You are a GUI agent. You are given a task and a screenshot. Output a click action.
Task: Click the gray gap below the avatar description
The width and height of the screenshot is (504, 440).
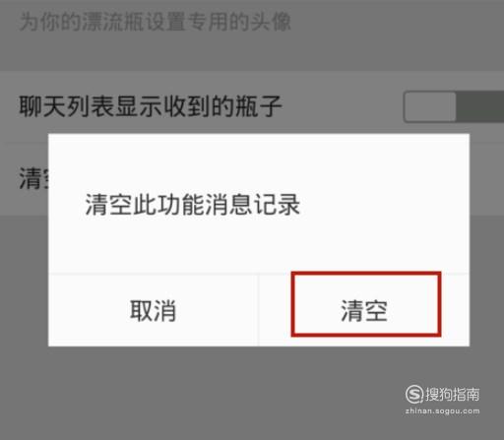pyautogui.click(x=252, y=51)
